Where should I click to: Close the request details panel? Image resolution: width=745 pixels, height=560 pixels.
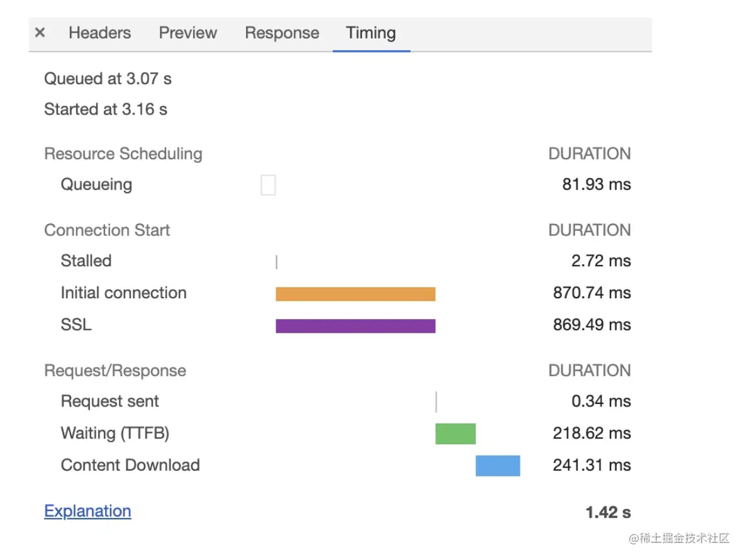click(40, 33)
